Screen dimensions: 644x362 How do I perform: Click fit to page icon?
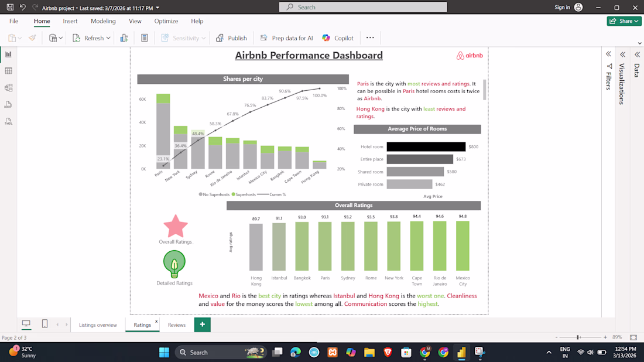click(633, 337)
